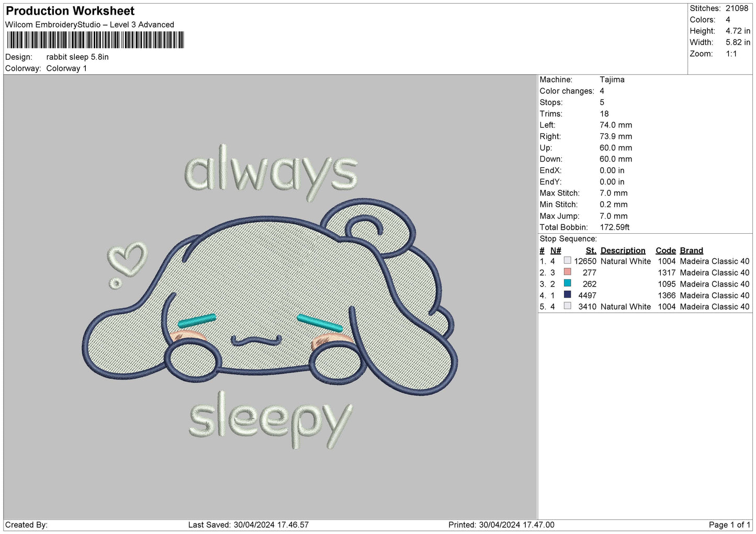This screenshot has width=756, height=534.
Task: Click the Max Jump value 7.0 mm
Action: pyautogui.click(x=614, y=216)
